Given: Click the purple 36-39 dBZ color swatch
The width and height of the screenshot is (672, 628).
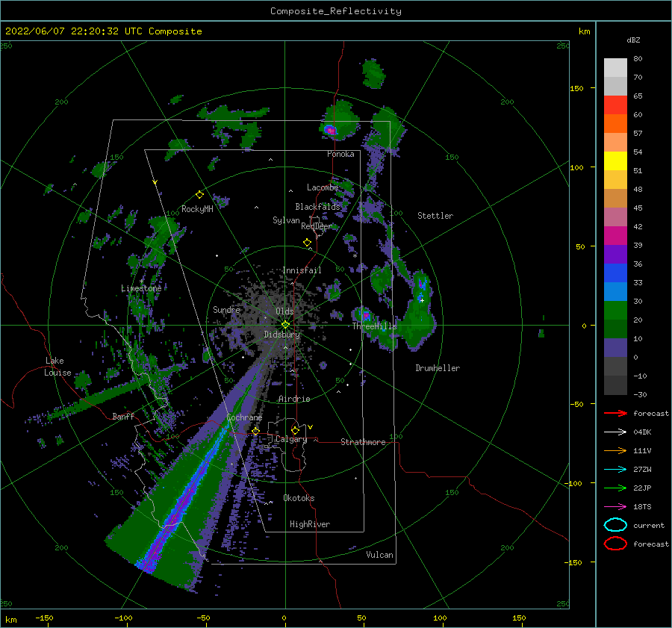Looking at the screenshot, I should [615, 255].
